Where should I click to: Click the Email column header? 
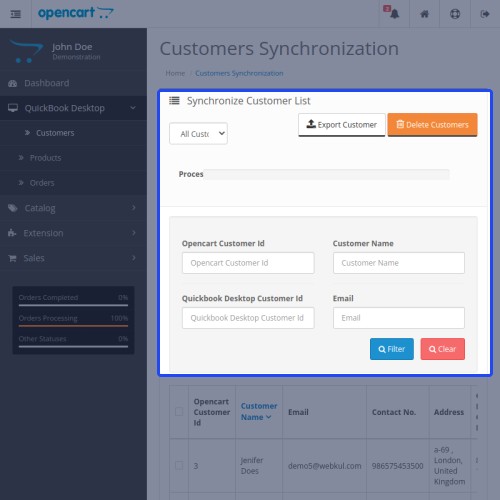point(298,412)
